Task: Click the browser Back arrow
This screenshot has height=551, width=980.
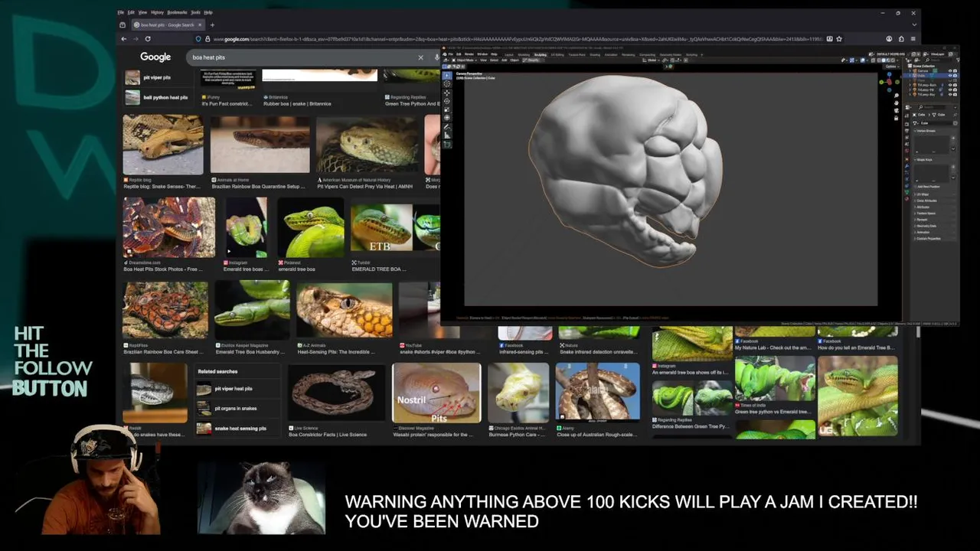Action: (124, 39)
